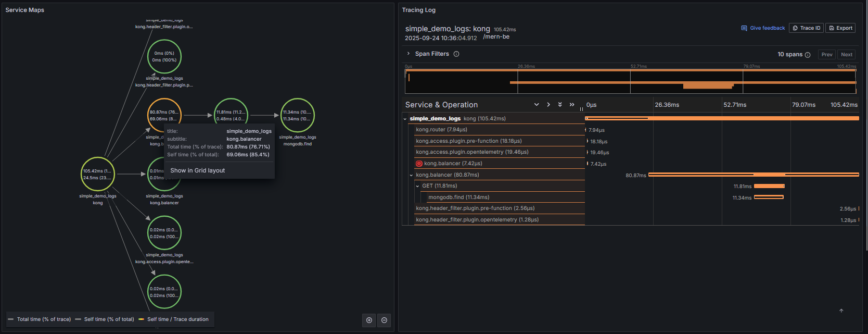This screenshot has width=868, height=334.
Task: Click the info icon beside 10 spans
Action: click(808, 55)
